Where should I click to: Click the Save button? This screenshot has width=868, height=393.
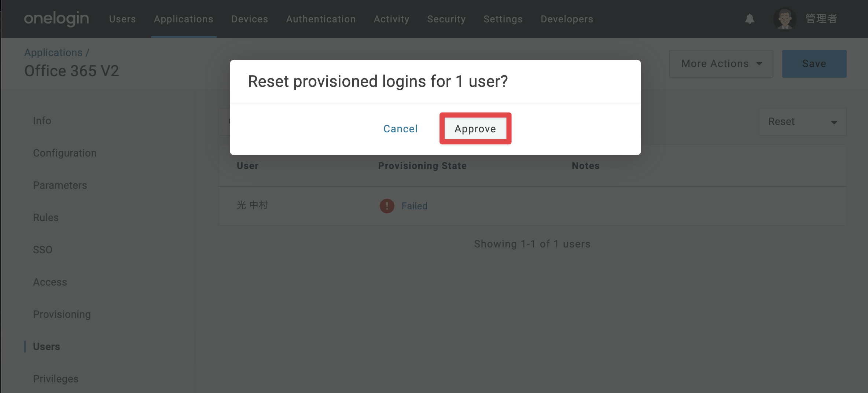[814, 64]
